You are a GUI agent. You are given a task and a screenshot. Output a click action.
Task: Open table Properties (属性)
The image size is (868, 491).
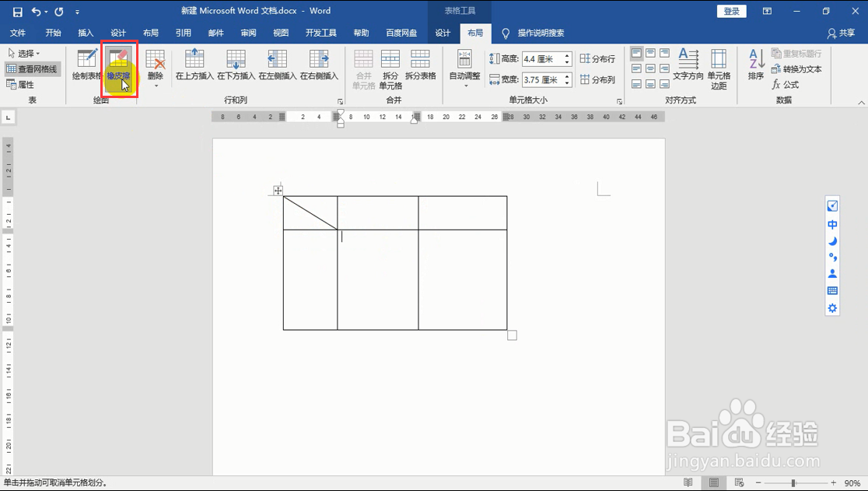[20, 85]
